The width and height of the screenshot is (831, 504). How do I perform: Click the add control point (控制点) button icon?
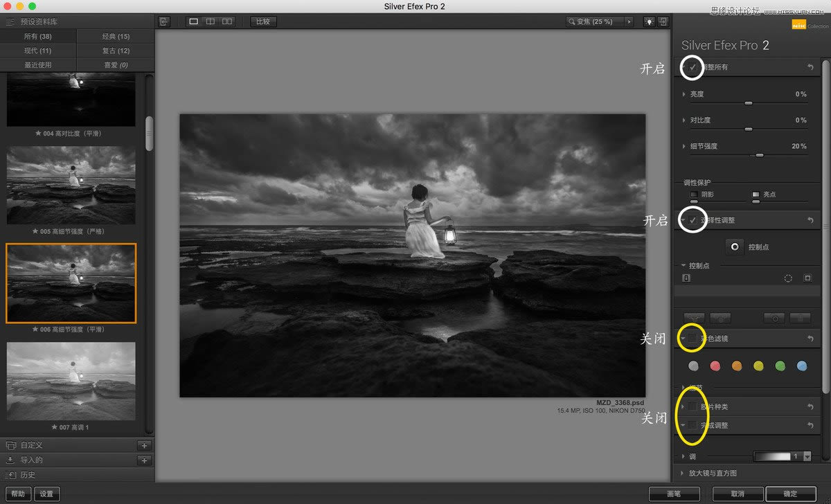pos(734,246)
